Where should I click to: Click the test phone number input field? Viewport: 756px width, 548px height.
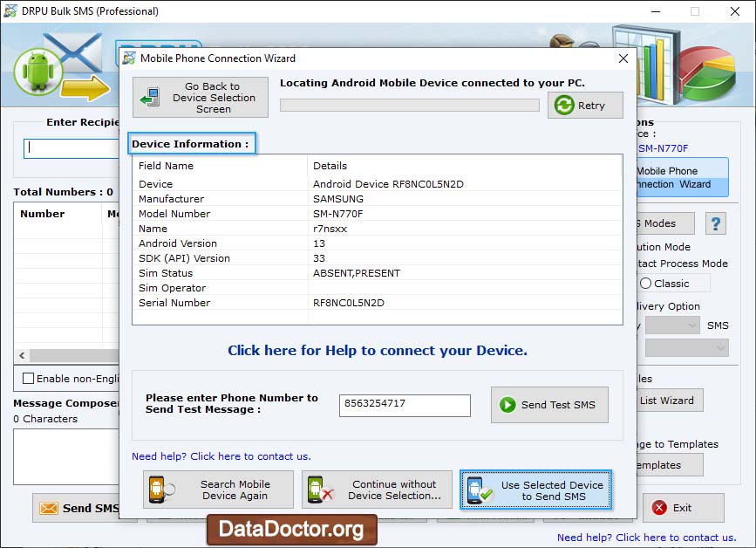pyautogui.click(x=405, y=405)
